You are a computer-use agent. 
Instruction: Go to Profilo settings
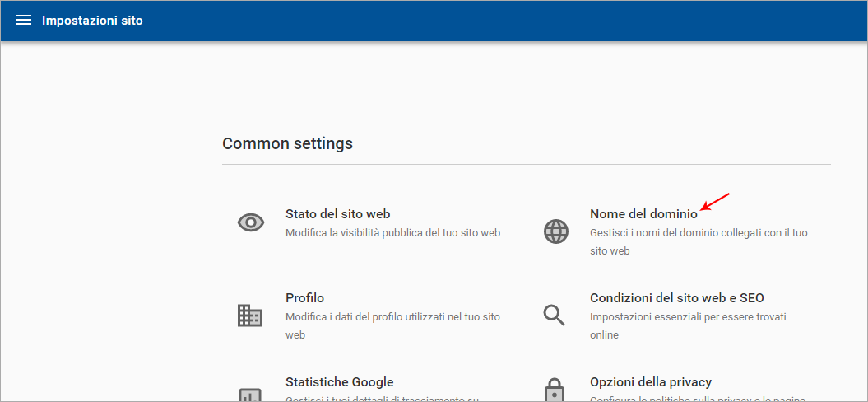click(x=304, y=298)
